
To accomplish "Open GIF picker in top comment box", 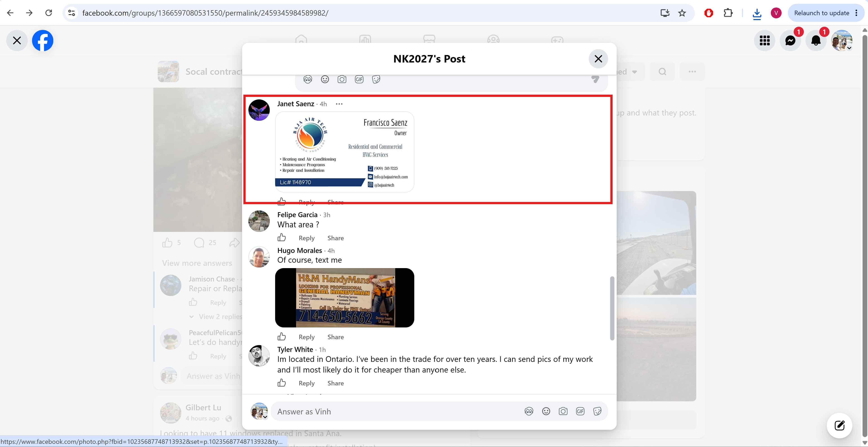I will 359,79.
